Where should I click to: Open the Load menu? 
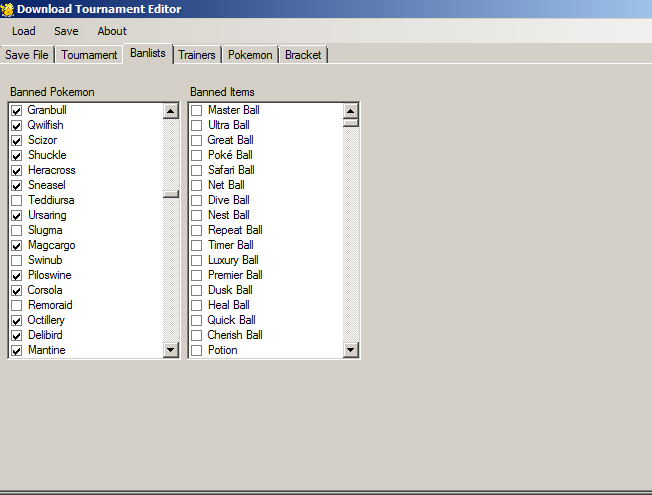pyautogui.click(x=24, y=31)
